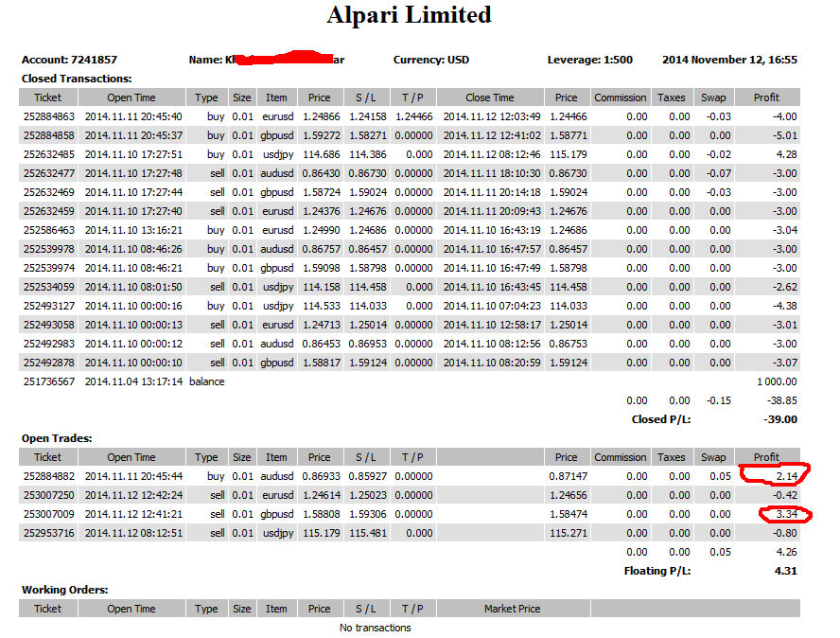Click Close Time column header
This screenshot has height=638, width=840.
click(490, 97)
